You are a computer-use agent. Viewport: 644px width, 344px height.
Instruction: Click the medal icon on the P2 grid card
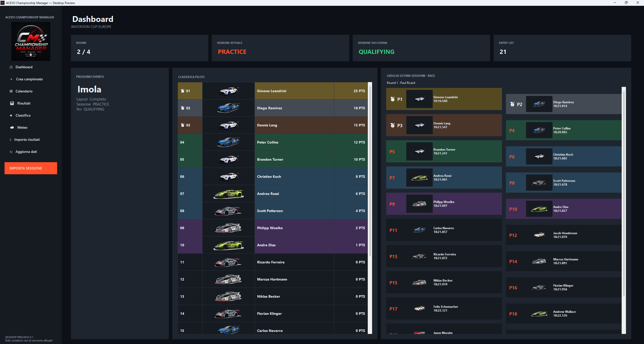(512, 104)
